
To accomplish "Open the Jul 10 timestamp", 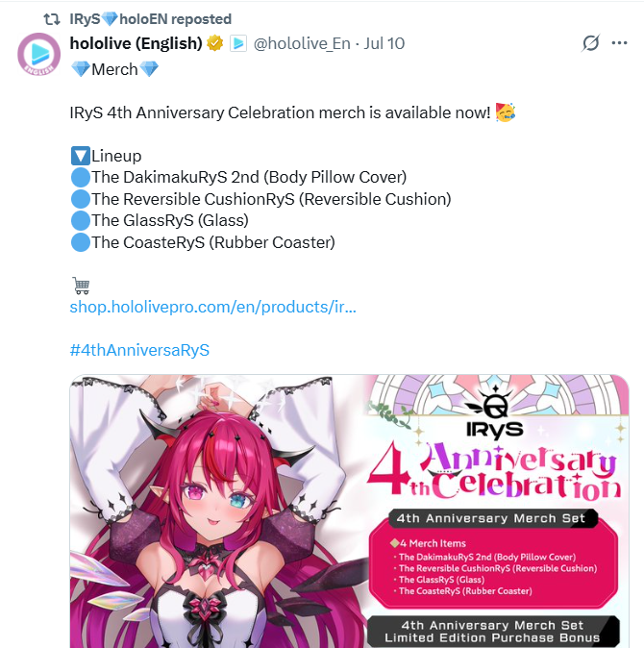I will (384, 43).
